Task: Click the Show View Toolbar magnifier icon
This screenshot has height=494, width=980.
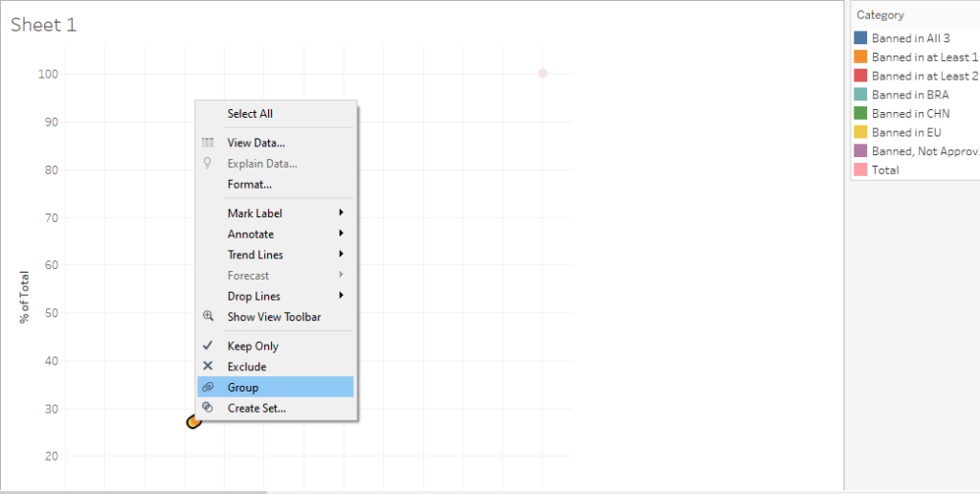Action: point(208,317)
